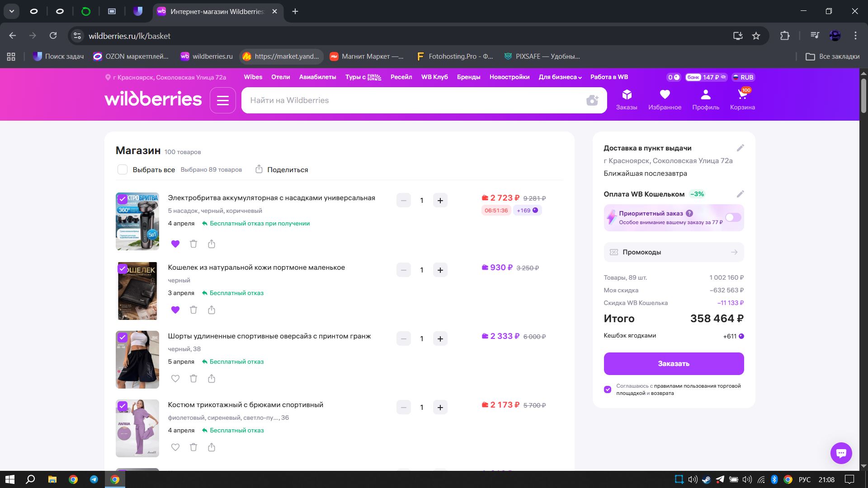Screen dimensions: 868x488
Task: Increase Электробритва quantity with the plus button
Action: pyautogui.click(x=440, y=201)
